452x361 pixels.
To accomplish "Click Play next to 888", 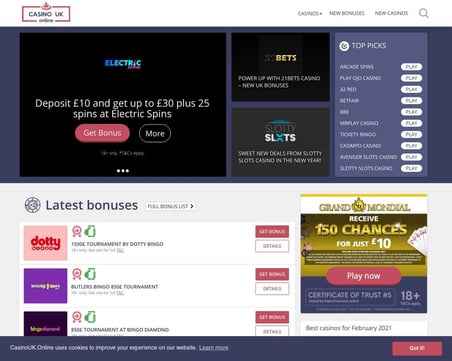I will click(411, 112).
